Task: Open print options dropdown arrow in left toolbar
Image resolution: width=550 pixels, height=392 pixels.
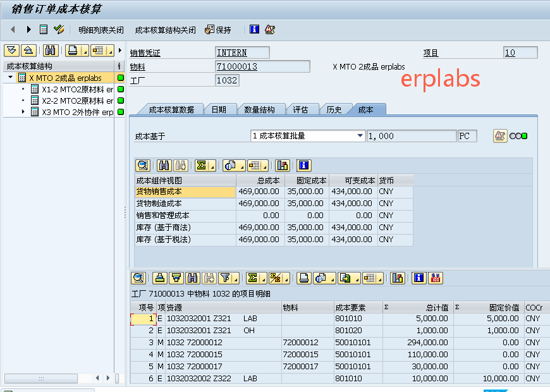Action: pos(85,52)
